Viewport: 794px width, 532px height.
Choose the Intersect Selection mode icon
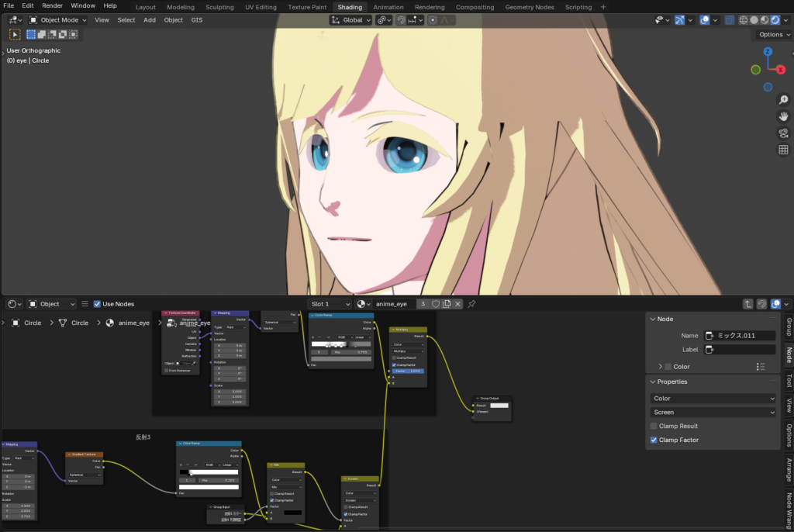(74, 34)
